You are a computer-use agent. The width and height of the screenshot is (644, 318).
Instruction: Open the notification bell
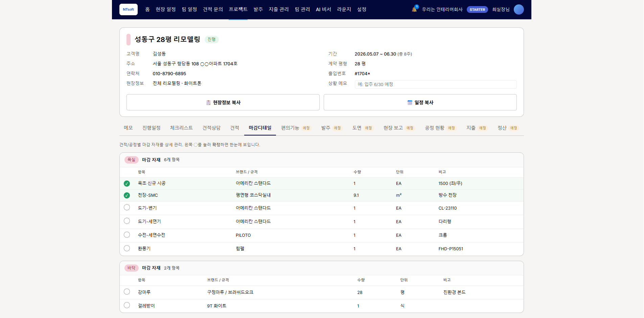[414, 9]
